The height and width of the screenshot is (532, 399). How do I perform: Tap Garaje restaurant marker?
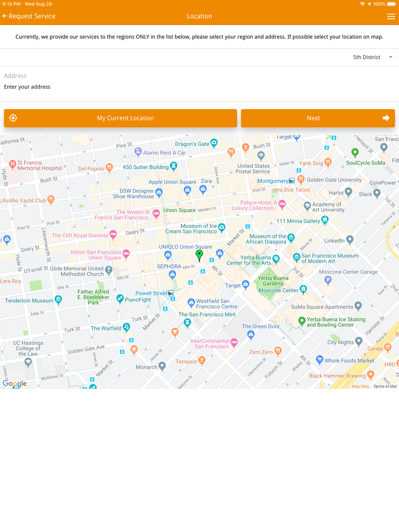(x=387, y=347)
